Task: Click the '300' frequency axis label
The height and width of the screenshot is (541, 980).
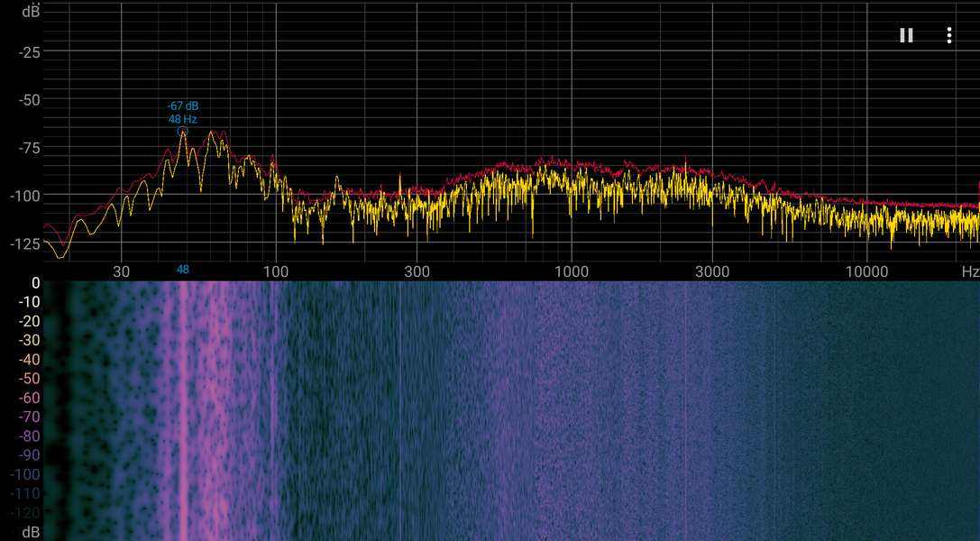Action: pos(417,271)
